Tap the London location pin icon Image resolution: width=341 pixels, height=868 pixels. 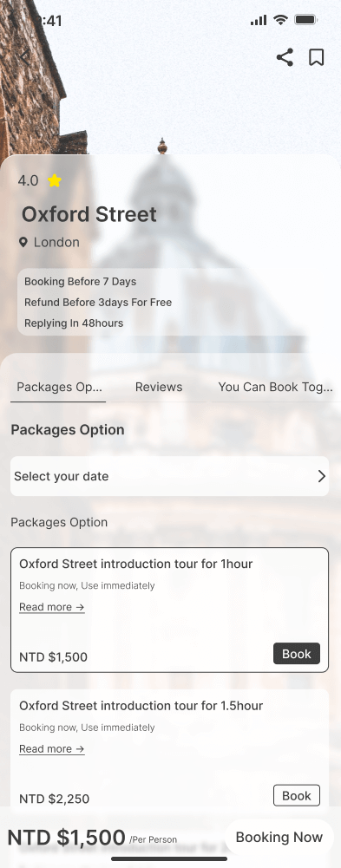[23, 242]
